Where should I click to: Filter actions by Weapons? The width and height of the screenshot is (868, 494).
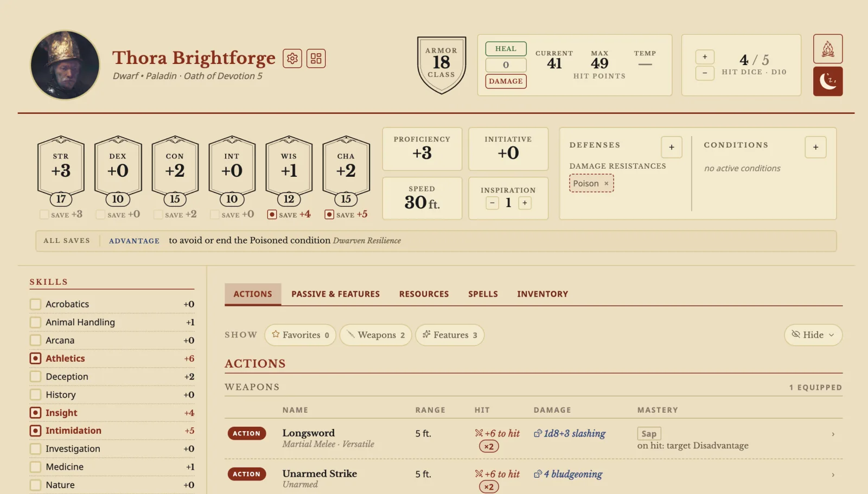click(376, 335)
